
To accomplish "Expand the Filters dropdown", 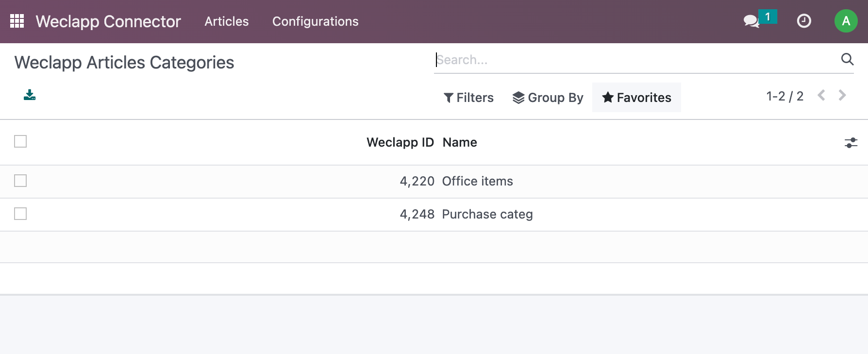I will [468, 98].
